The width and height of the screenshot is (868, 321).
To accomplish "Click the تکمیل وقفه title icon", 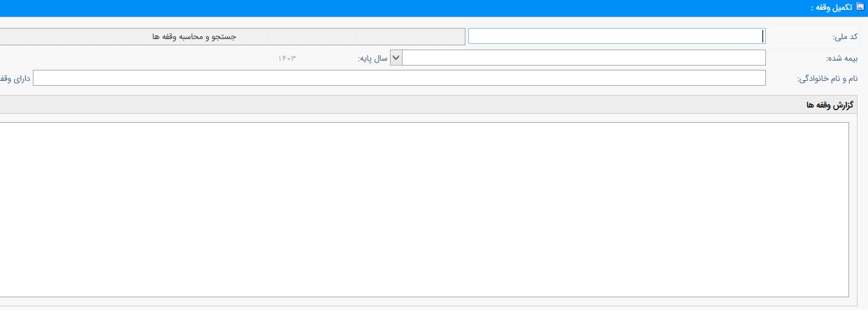I will (860, 7).
